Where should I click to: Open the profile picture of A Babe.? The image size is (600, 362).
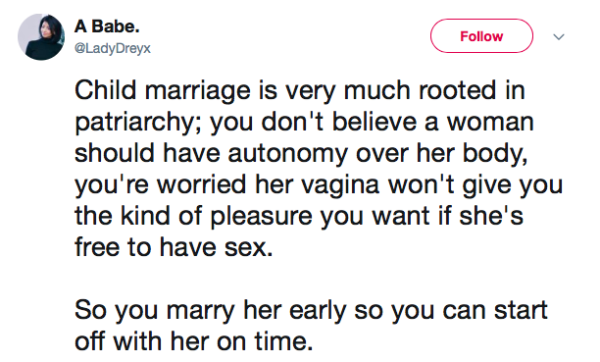point(41,37)
